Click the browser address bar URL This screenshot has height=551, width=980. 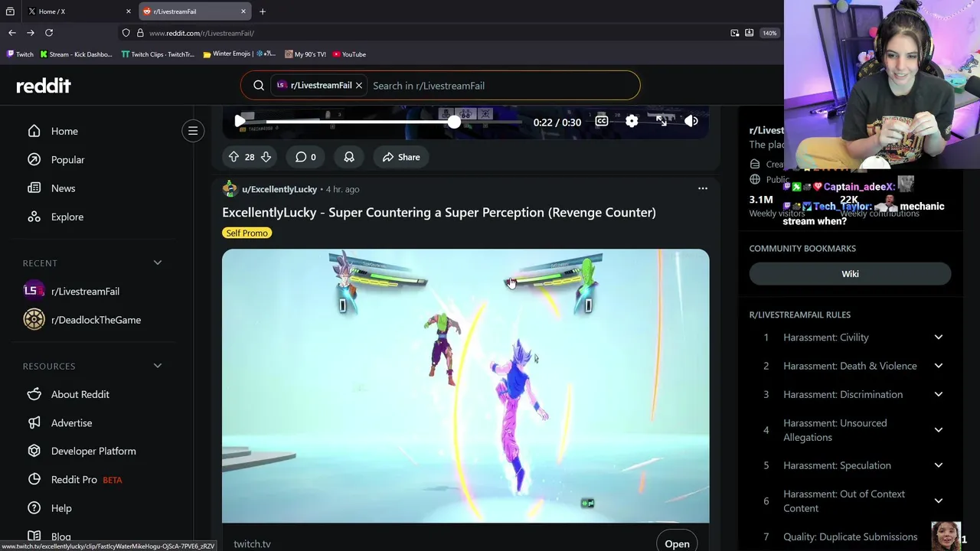click(x=201, y=33)
